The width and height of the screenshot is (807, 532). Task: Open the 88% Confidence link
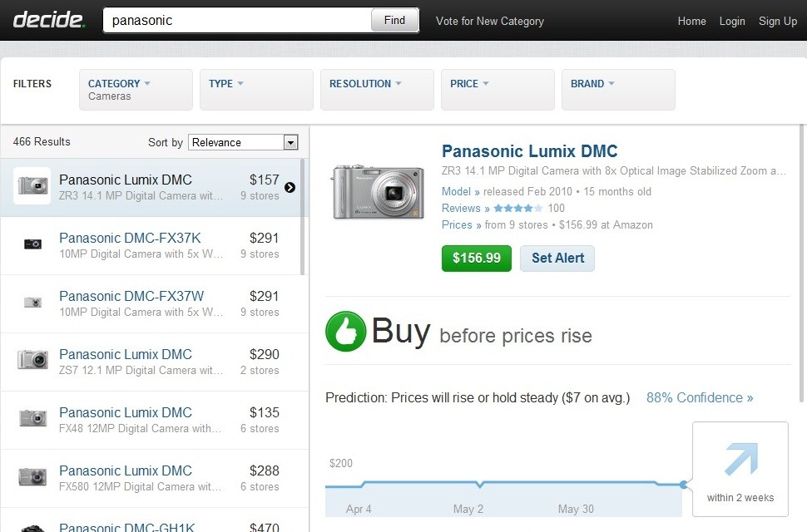point(700,398)
